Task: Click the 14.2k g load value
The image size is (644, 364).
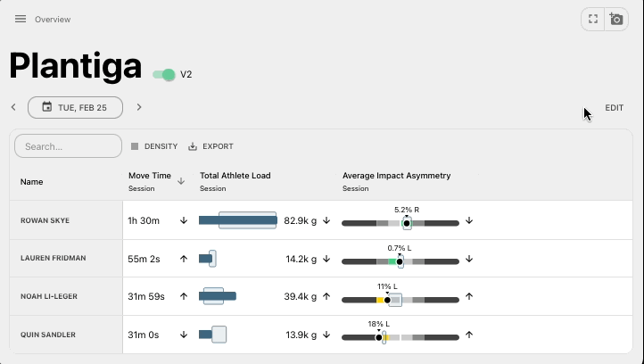Action: tap(301, 259)
